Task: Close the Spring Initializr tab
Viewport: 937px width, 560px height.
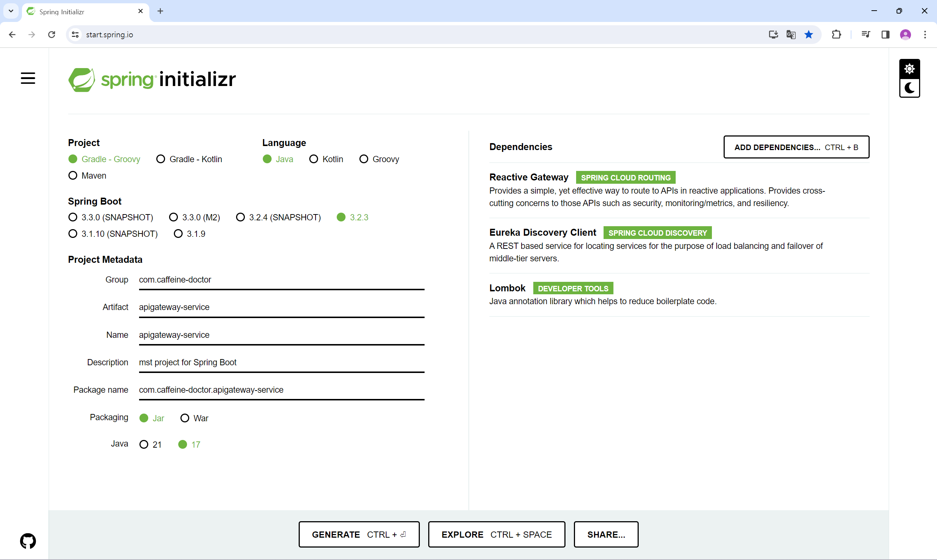Action: pyautogui.click(x=141, y=11)
